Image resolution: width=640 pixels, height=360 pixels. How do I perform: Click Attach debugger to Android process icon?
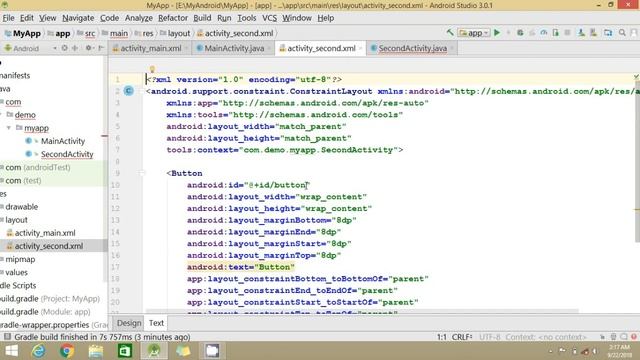pos(556,33)
